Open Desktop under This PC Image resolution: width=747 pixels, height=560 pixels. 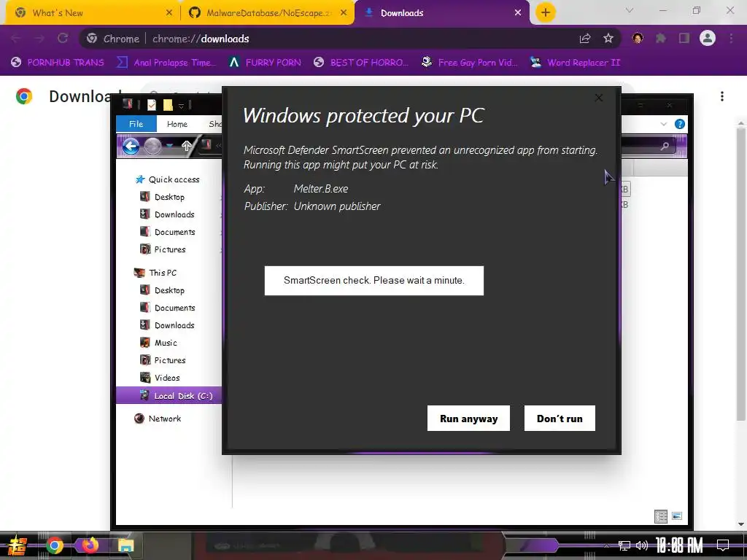coord(163,290)
